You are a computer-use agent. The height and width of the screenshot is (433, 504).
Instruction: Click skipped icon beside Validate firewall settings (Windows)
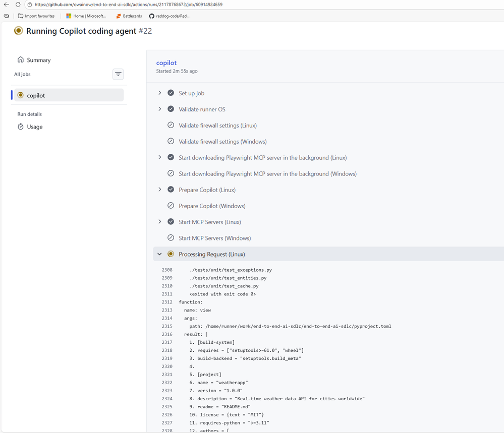[x=171, y=142]
